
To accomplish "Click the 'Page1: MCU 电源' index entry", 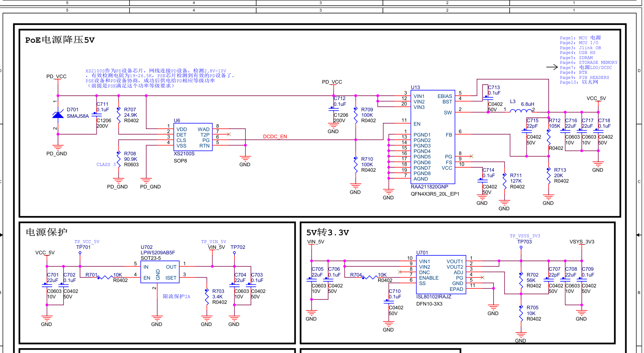I will tap(580, 38).
